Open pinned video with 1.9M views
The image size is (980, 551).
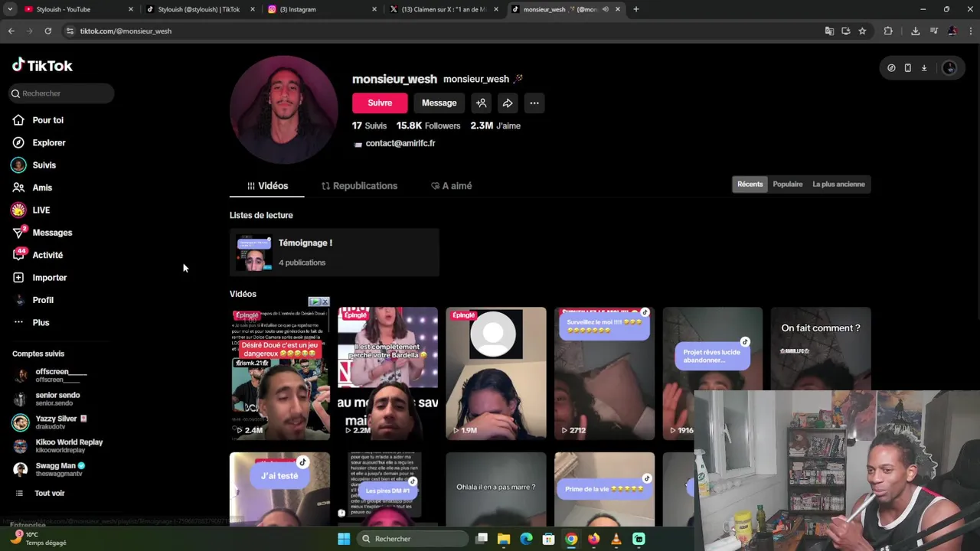tap(496, 373)
